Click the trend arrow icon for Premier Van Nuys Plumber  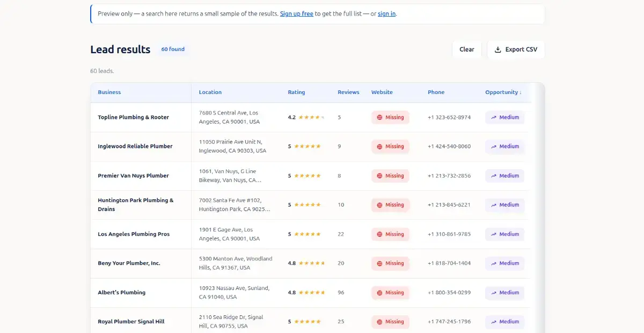[x=493, y=176]
